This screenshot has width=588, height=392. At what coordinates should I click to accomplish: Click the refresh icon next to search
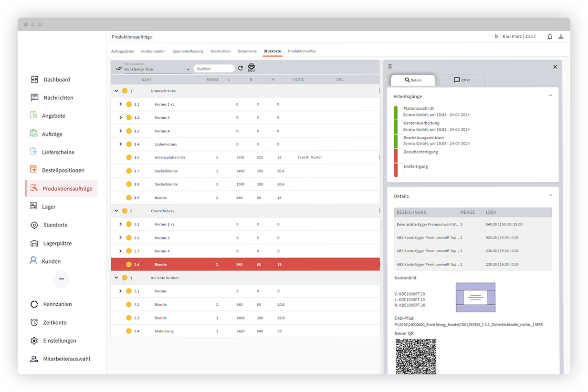click(x=241, y=69)
